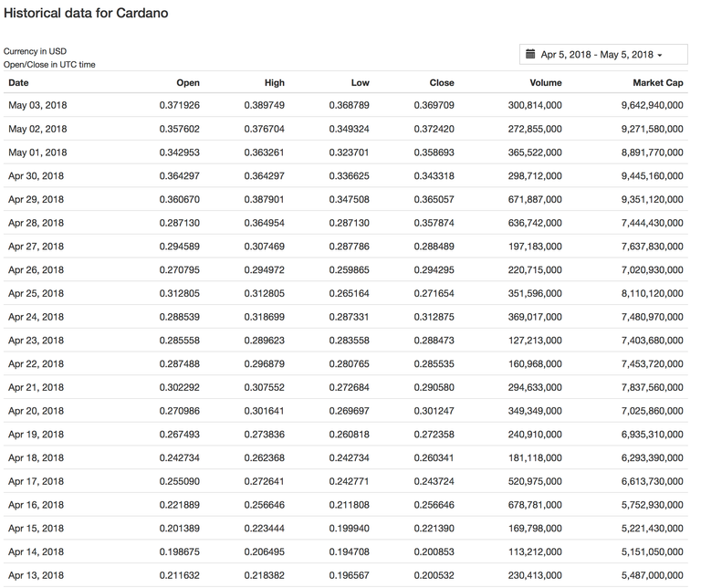
Task: Click the Market Cap column header
Action: pyautogui.click(x=657, y=83)
